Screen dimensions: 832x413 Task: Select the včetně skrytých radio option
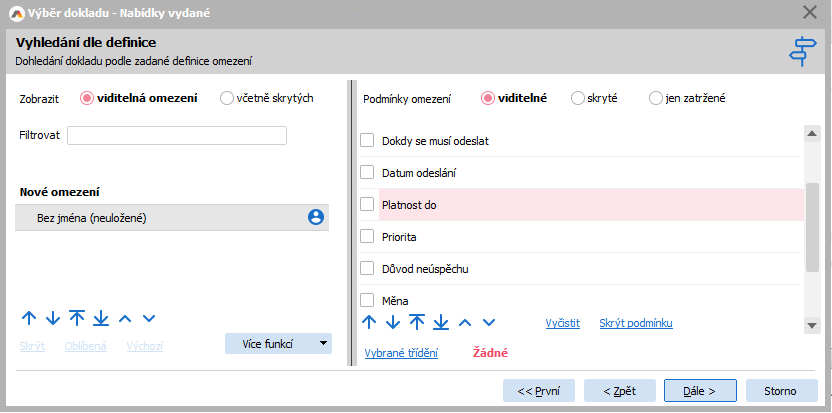pyautogui.click(x=227, y=98)
